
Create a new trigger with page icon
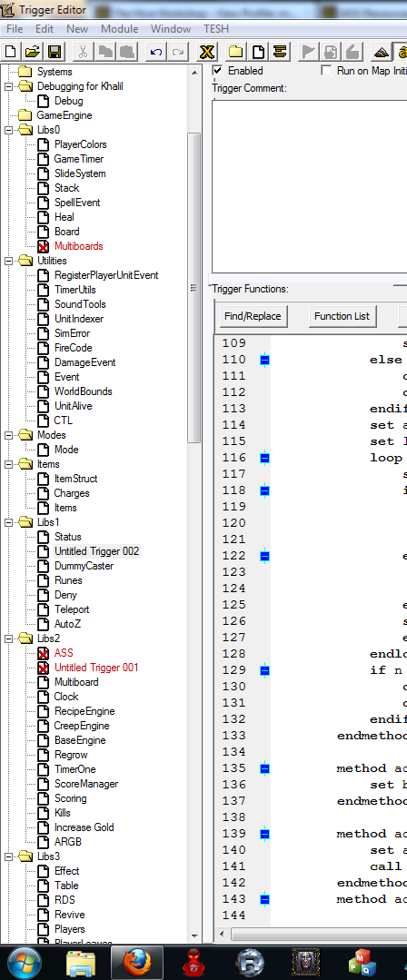click(x=258, y=51)
